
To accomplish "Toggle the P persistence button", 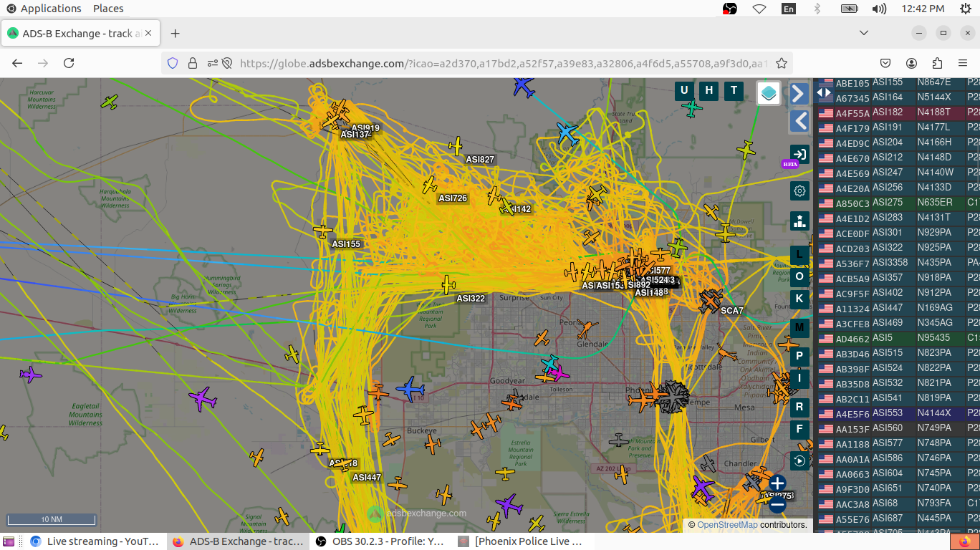I will [799, 357].
